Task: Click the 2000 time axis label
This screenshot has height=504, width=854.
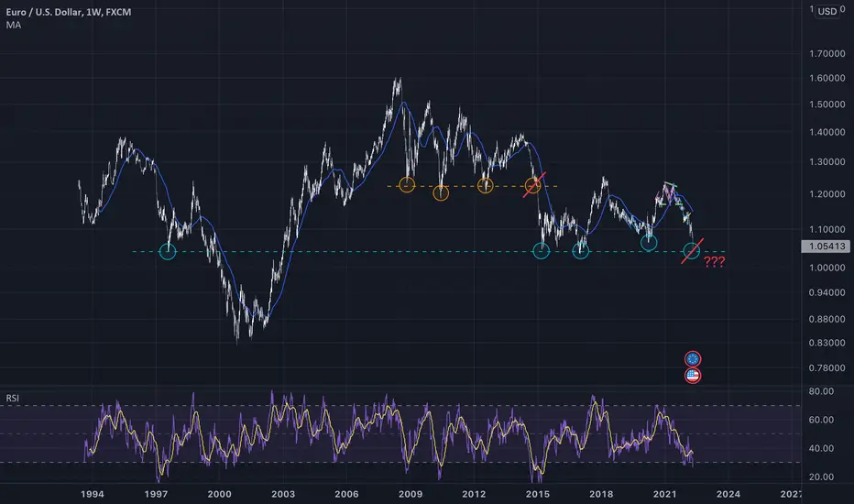Action: coord(220,494)
